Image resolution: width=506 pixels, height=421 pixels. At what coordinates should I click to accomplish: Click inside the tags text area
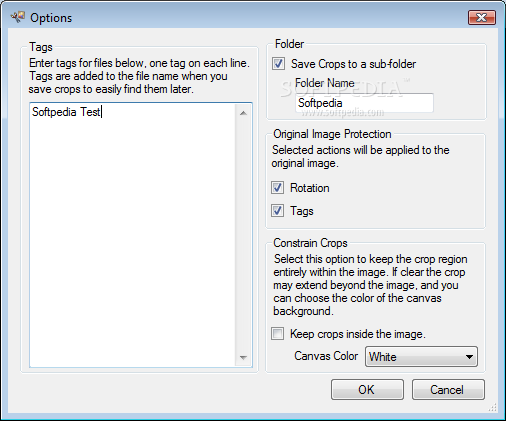click(132, 235)
